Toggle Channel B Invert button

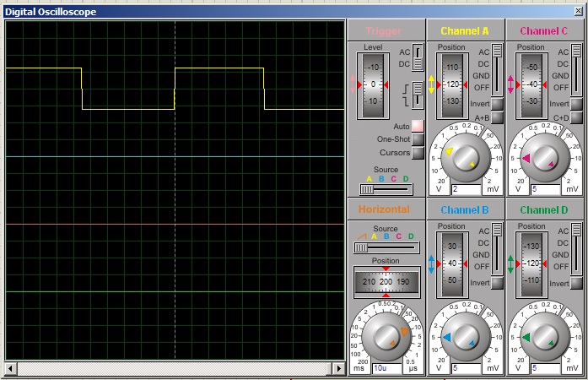(497, 283)
